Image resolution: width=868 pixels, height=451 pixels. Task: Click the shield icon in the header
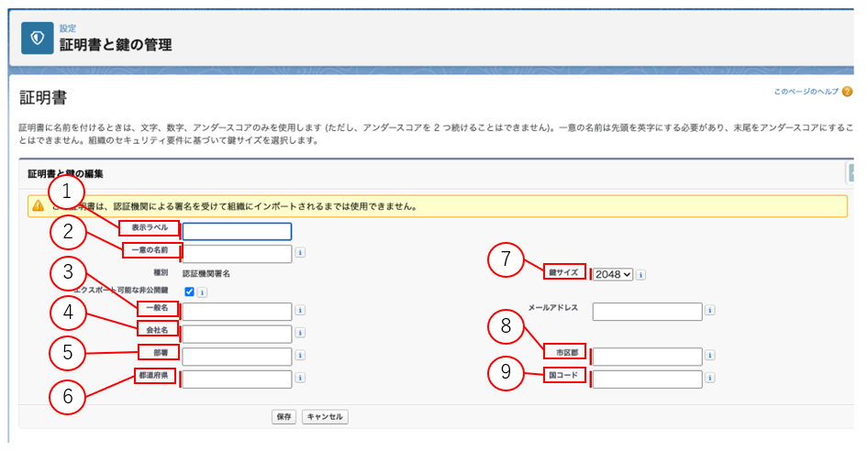37,39
